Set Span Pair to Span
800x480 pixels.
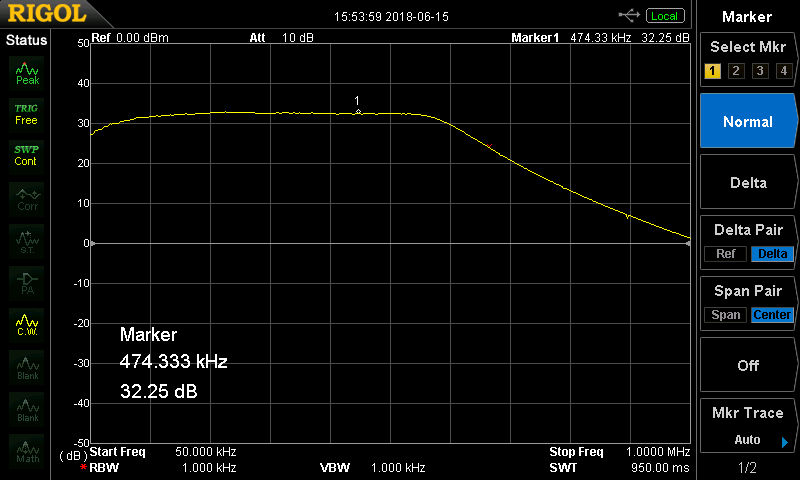(726, 315)
